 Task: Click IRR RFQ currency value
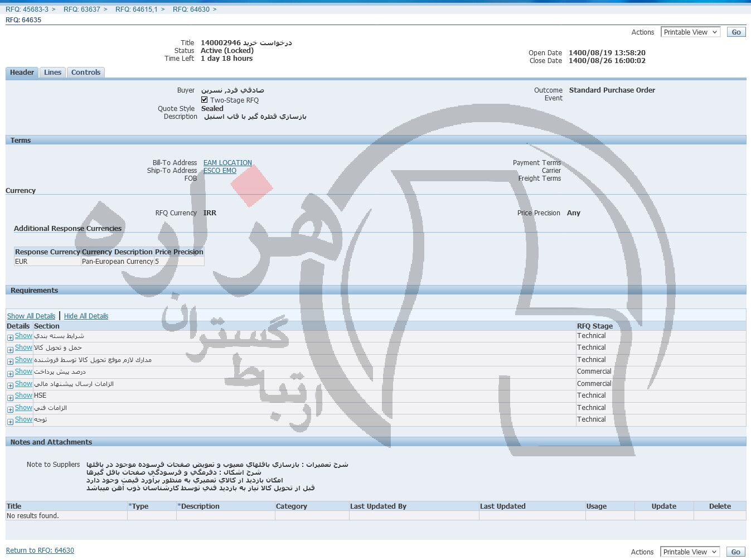pyautogui.click(x=210, y=213)
